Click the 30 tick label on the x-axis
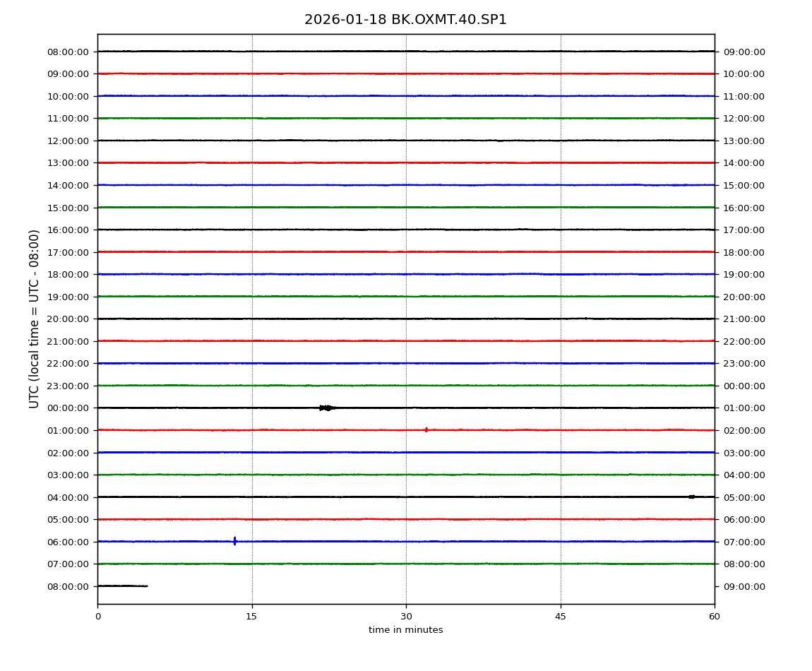Viewport: 812px width, 671px height. [x=406, y=617]
